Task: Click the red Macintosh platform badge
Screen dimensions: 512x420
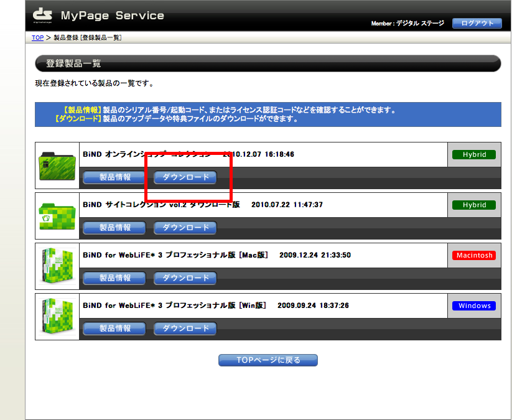Action: pyautogui.click(x=474, y=255)
